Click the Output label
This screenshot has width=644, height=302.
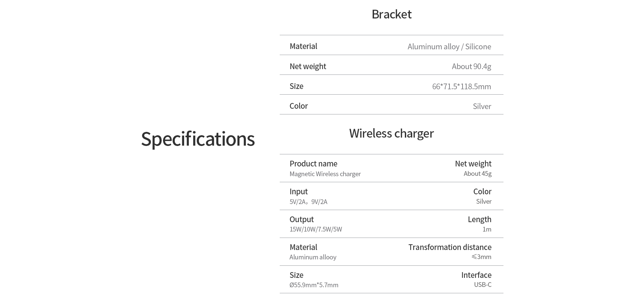(302, 219)
